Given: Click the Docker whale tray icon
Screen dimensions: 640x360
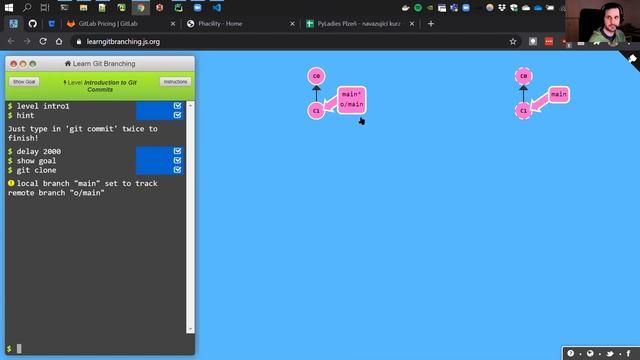Looking at the screenshot, I should pyautogui.click(x=405, y=7).
